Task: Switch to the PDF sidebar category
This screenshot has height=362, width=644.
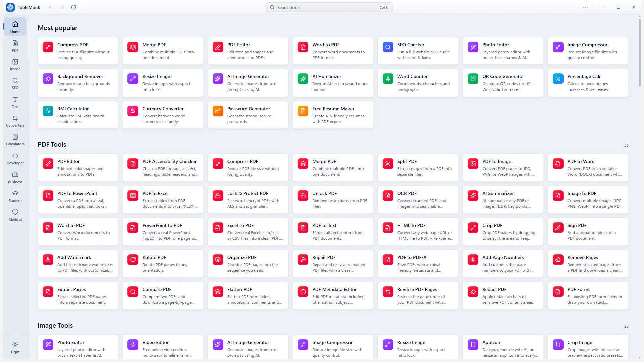Action: click(x=15, y=46)
